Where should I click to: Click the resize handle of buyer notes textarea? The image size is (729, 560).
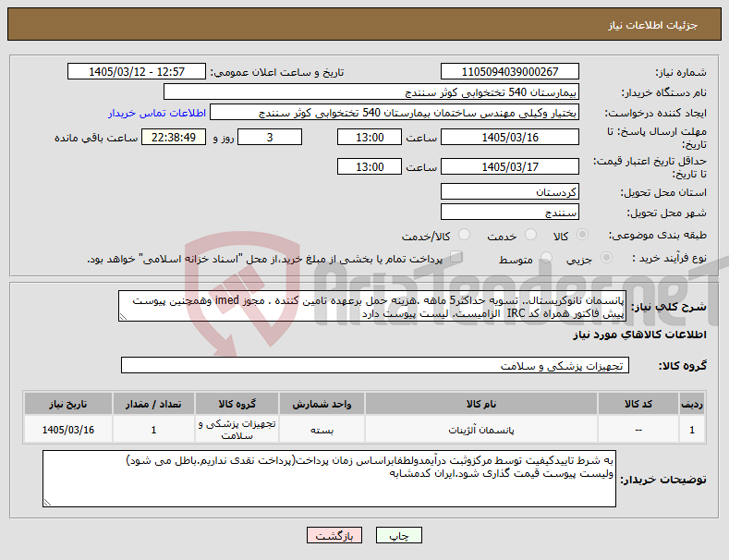click(47, 503)
